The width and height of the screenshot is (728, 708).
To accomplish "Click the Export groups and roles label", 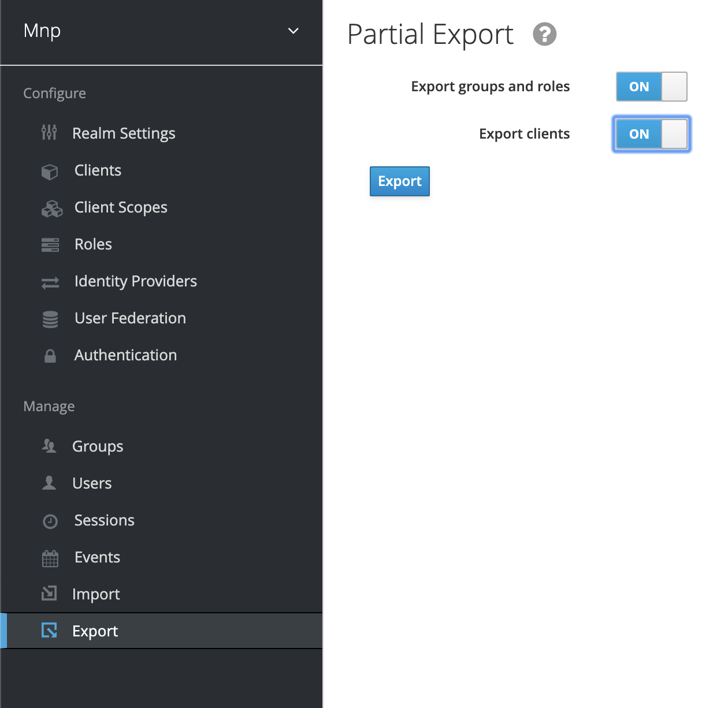I will tap(491, 87).
